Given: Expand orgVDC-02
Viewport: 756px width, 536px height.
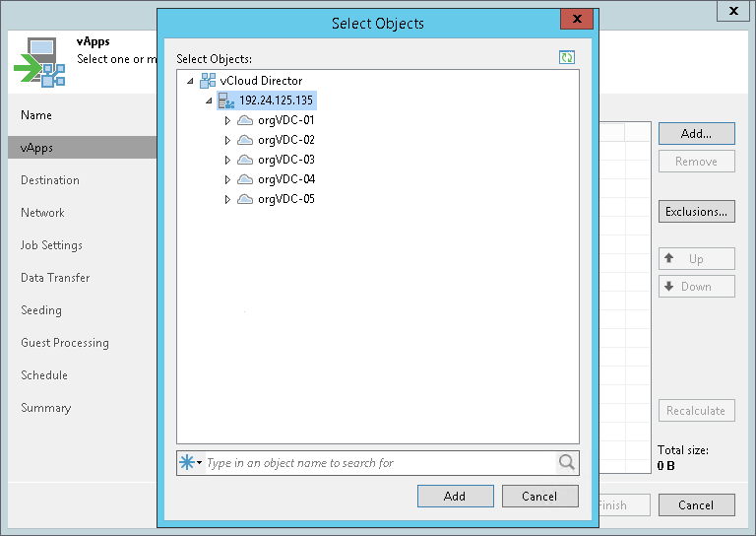Looking at the screenshot, I should click(x=227, y=140).
